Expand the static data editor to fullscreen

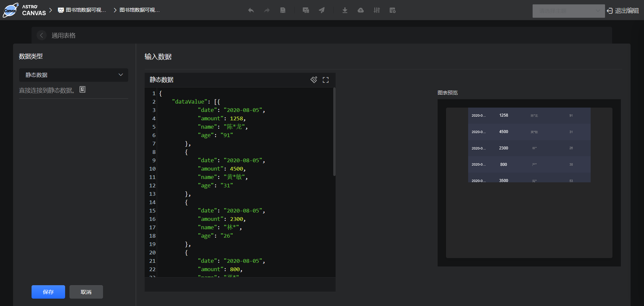326,80
